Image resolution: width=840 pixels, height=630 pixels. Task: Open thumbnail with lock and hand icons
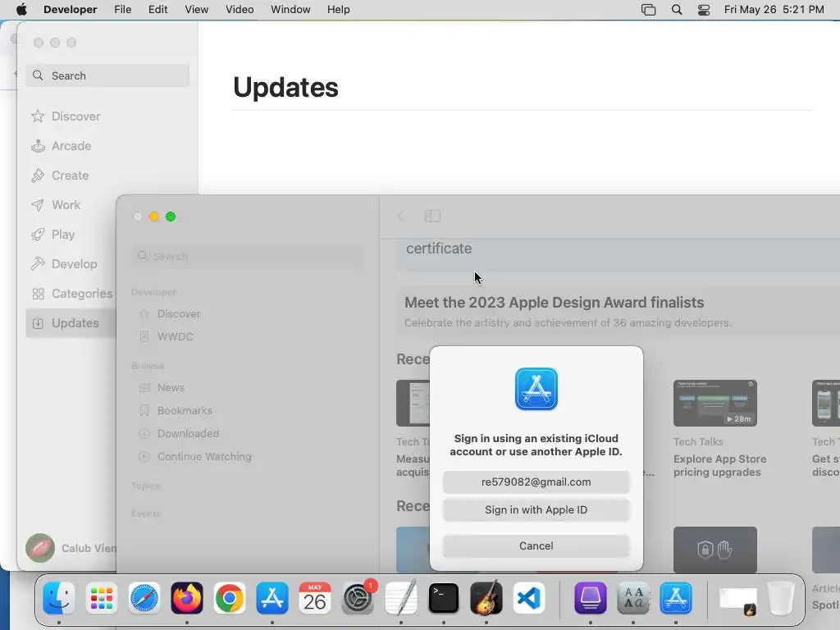click(x=715, y=550)
